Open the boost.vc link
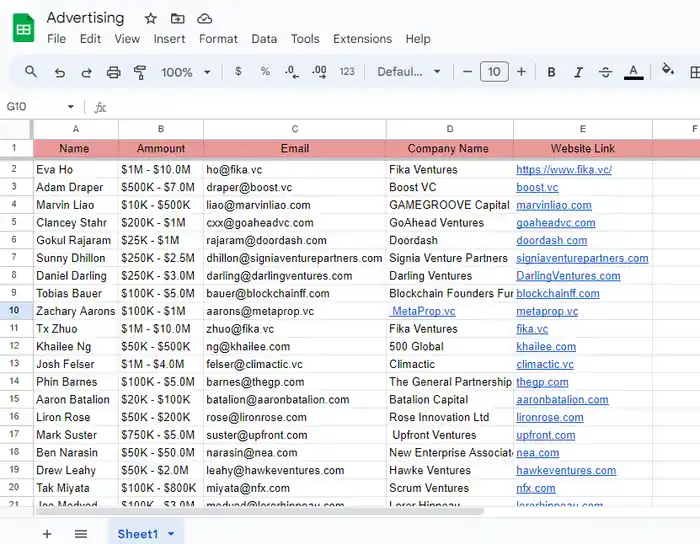The width and height of the screenshot is (700, 544). tap(537, 187)
